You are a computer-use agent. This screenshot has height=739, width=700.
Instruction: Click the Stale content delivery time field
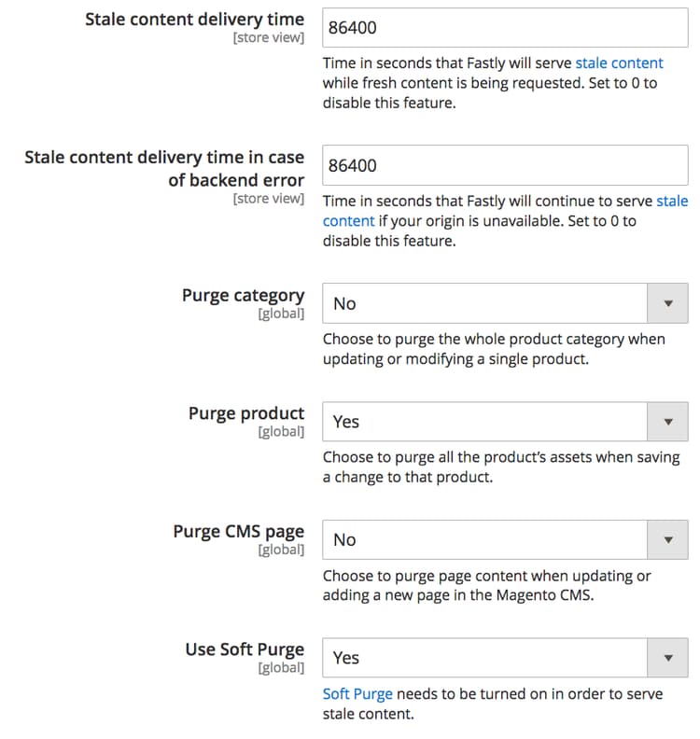[x=504, y=28]
